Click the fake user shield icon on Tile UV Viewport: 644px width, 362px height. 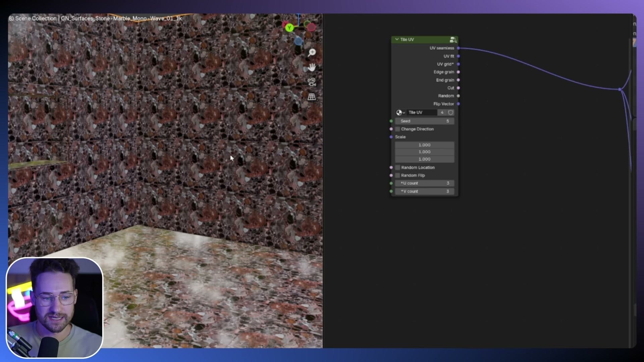pos(450,113)
